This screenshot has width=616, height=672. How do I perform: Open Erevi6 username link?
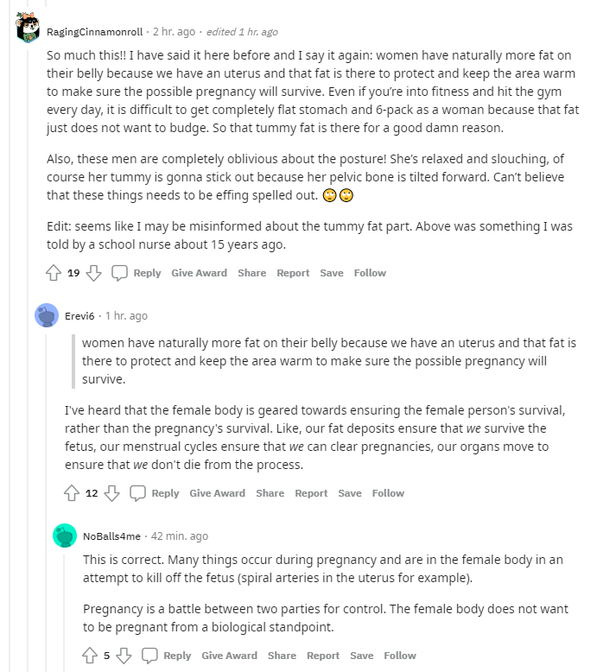tap(79, 316)
